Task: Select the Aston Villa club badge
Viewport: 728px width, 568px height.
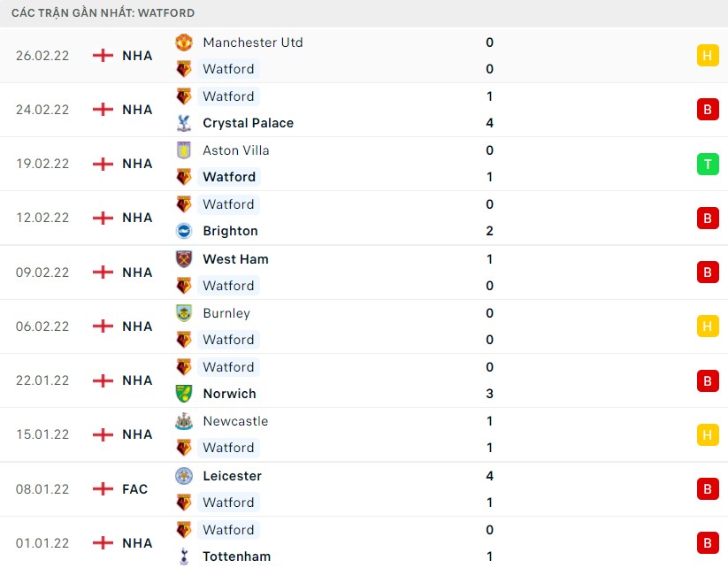Action: pos(185,150)
